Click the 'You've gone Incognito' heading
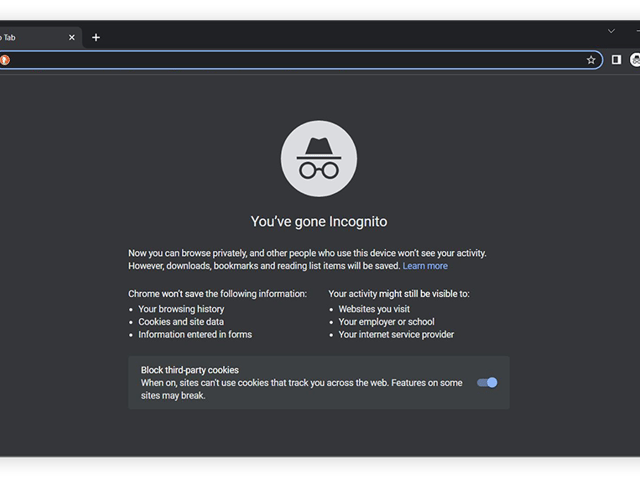 point(319,222)
